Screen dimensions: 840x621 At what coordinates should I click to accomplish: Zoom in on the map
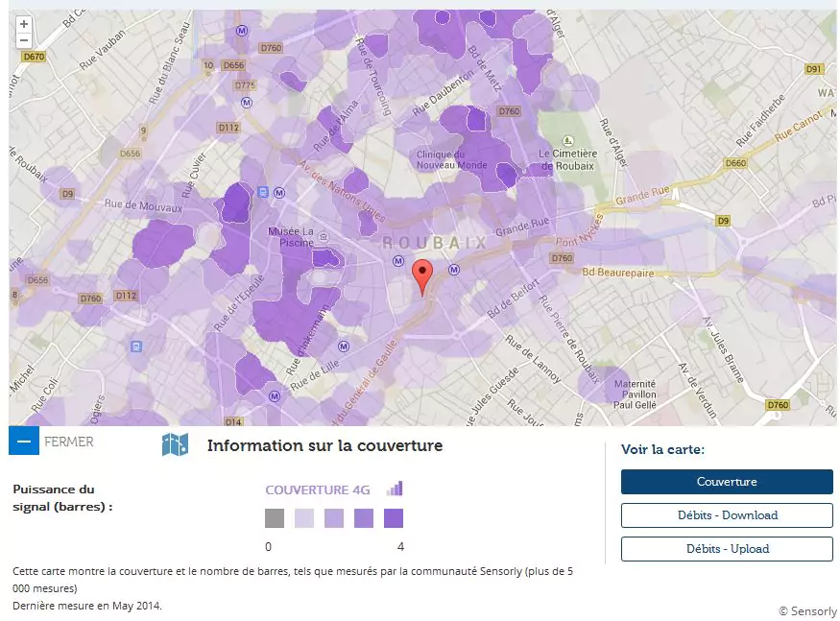coord(24,24)
